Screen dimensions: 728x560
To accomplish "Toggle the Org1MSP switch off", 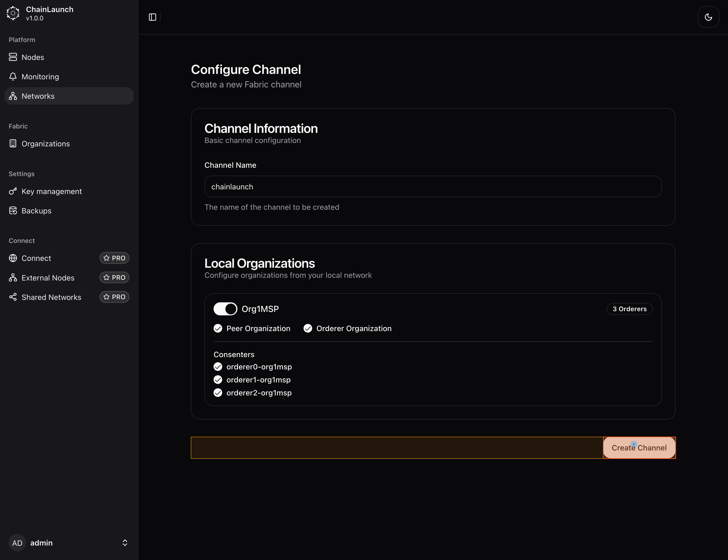I will 225,309.
